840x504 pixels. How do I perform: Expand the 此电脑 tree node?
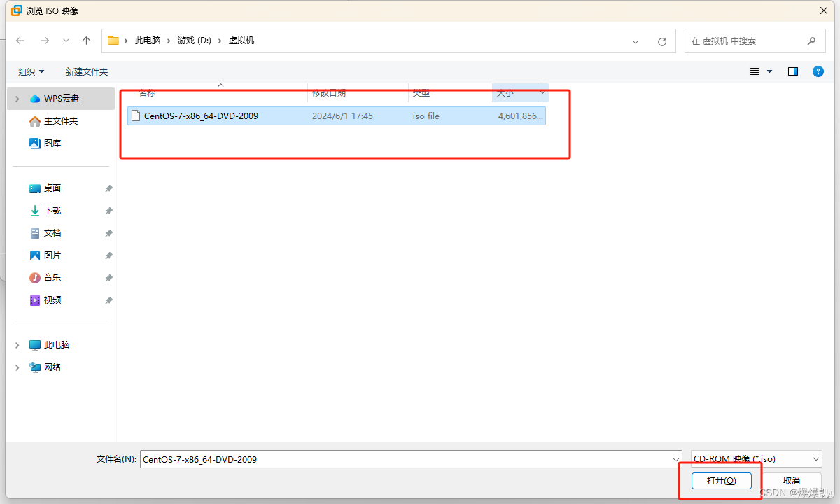click(x=17, y=345)
